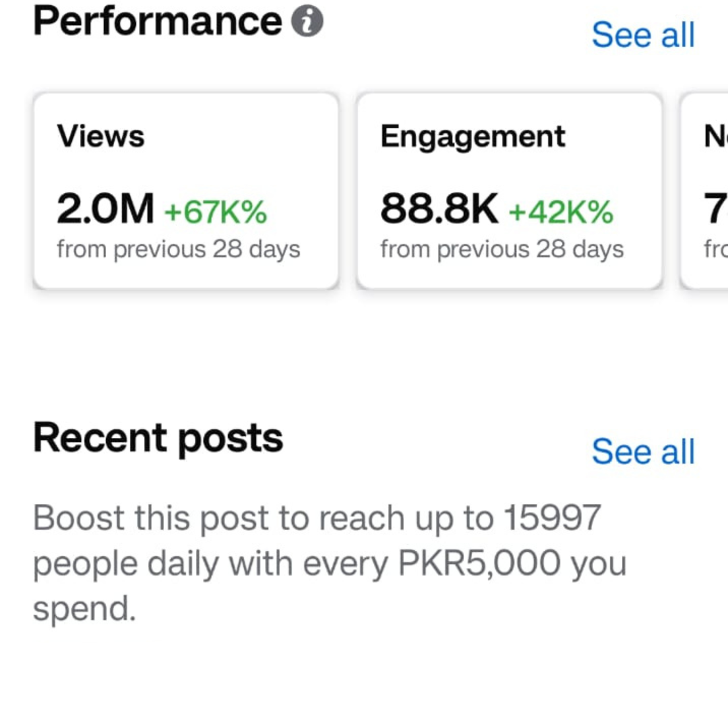Screen dimensions: 728x728
Task: Click the Views card title
Action: pyautogui.click(x=100, y=136)
